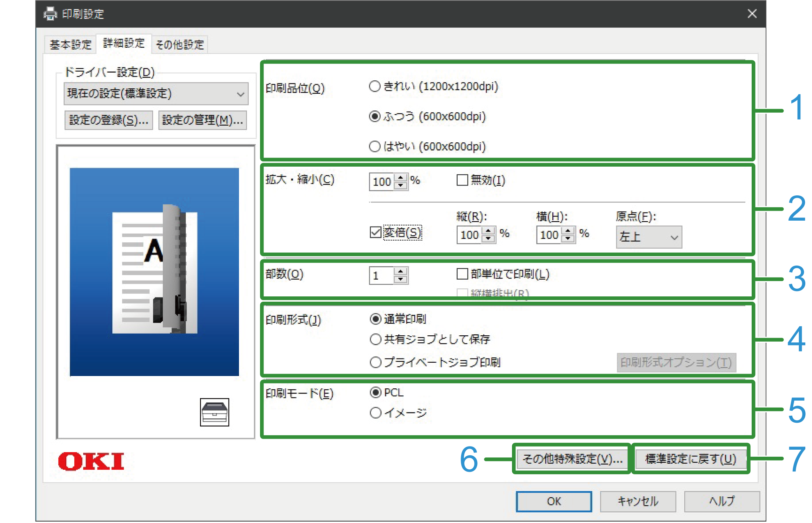Click the printer icon below the preview image
The width and height of the screenshot is (812, 523).
coord(214,412)
